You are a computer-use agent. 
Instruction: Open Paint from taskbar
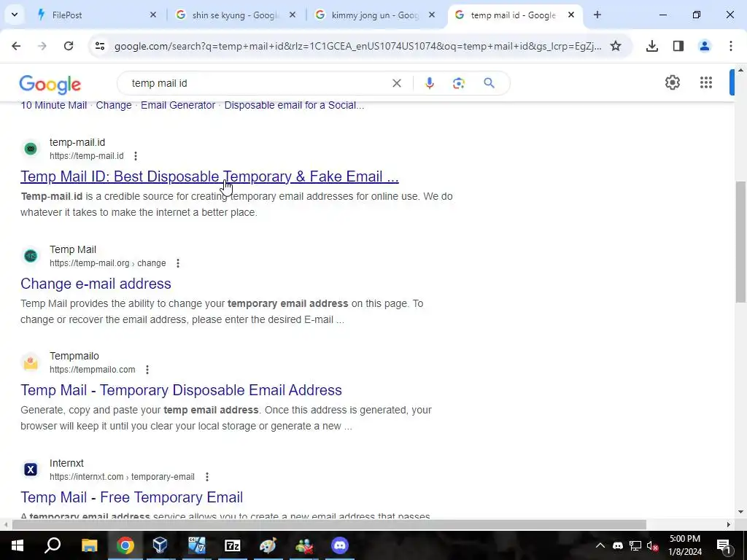pyautogui.click(x=268, y=545)
